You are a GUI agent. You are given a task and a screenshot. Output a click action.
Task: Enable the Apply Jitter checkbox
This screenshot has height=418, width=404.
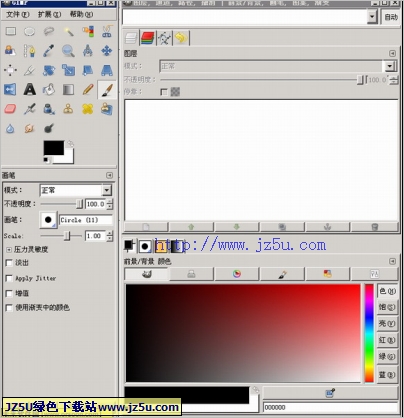coord(9,278)
